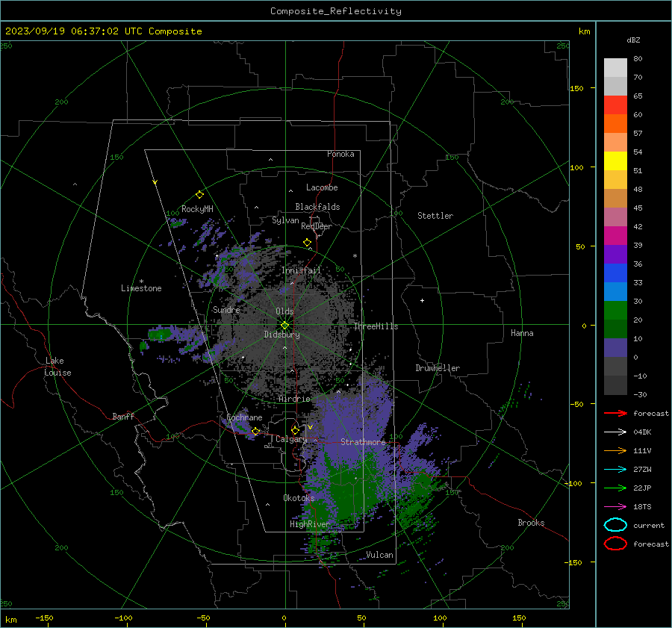This screenshot has width=672, height=628.
Task: Select the purple 36–39 dBZ swatch
Action: (615, 255)
